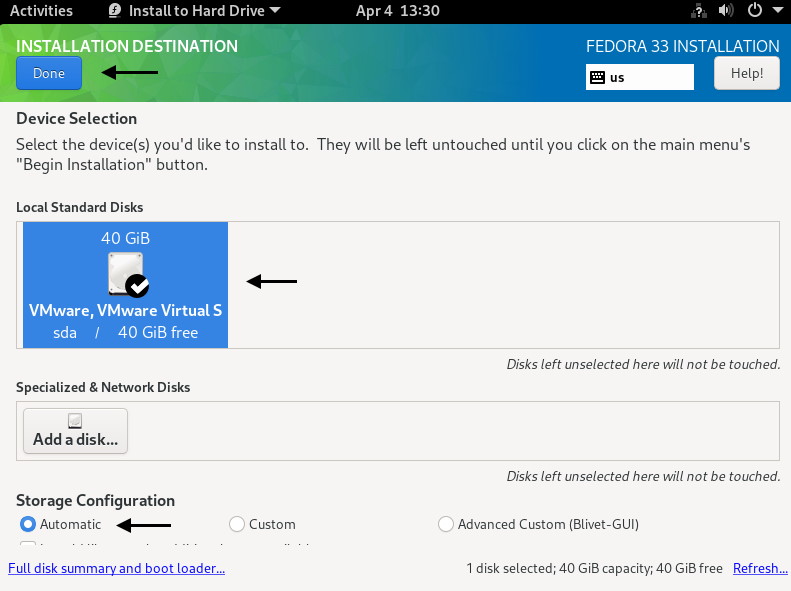Open the clock showing Apr 4 13:30
791x591 pixels.
tap(398, 11)
